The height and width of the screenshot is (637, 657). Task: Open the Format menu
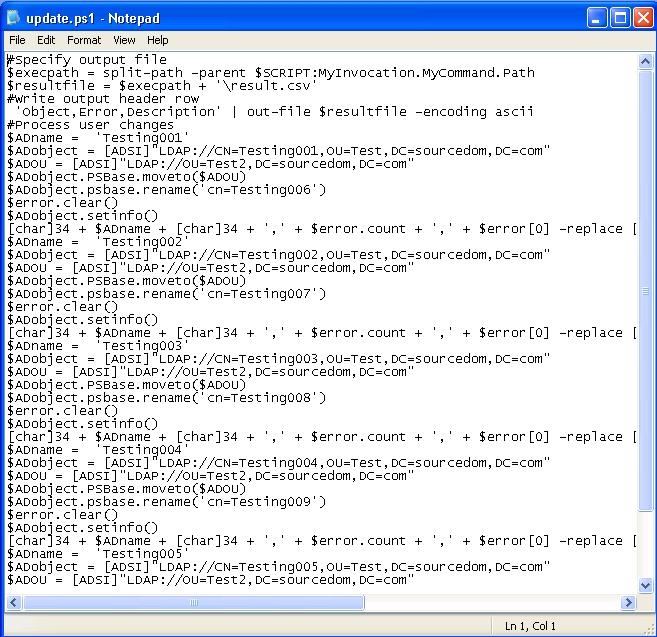tap(84, 40)
